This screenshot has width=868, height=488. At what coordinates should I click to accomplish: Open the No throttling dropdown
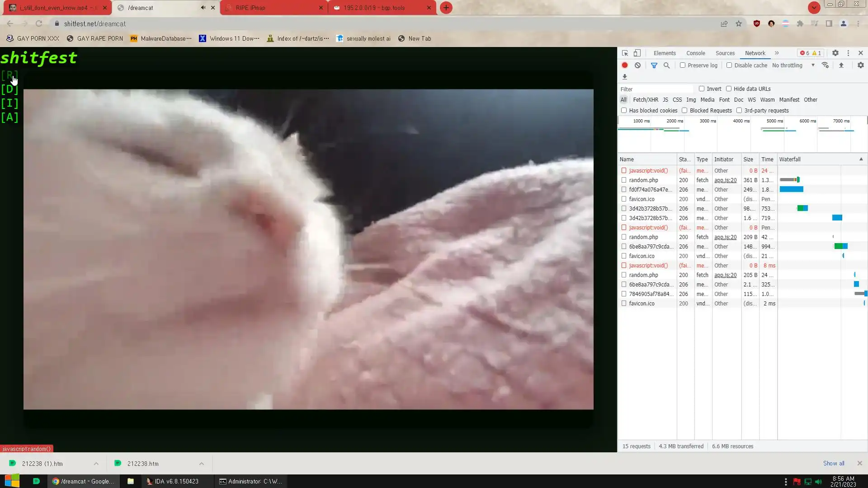[x=793, y=65]
